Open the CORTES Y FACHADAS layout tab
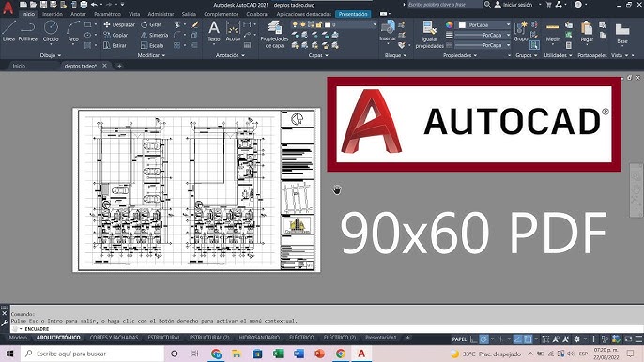644x362 pixels. [x=114, y=338]
